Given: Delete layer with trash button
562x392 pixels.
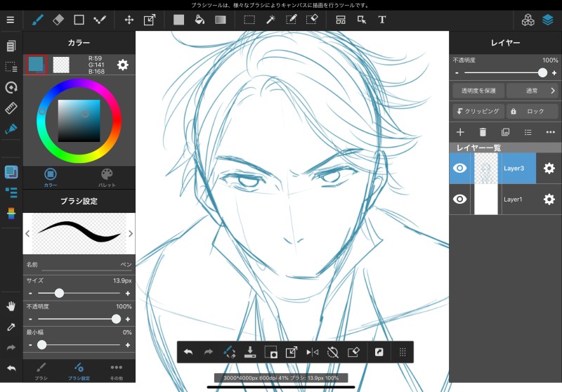Looking at the screenshot, I should pos(483,132).
